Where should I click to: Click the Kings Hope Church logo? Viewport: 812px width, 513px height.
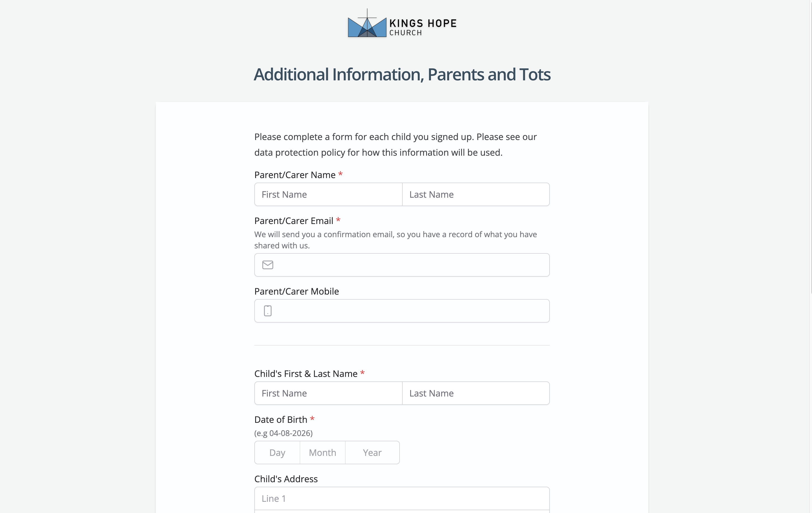click(402, 23)
